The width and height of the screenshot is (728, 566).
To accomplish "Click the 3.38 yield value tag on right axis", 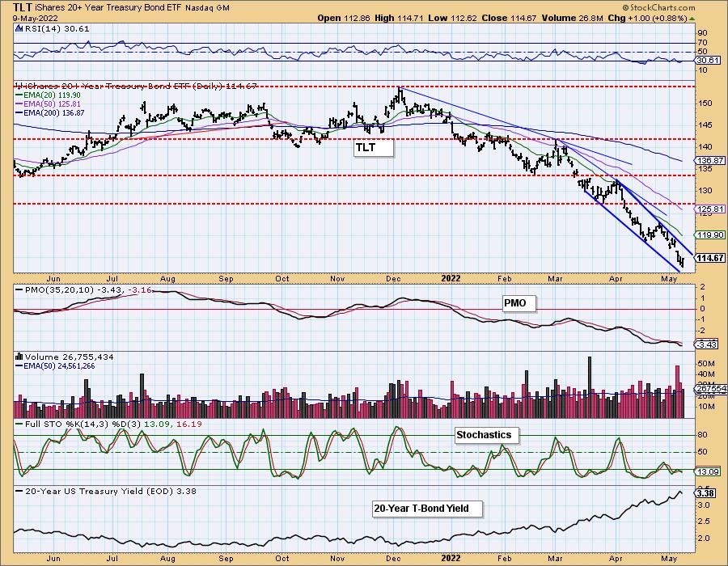I will [x=705, y=492].
